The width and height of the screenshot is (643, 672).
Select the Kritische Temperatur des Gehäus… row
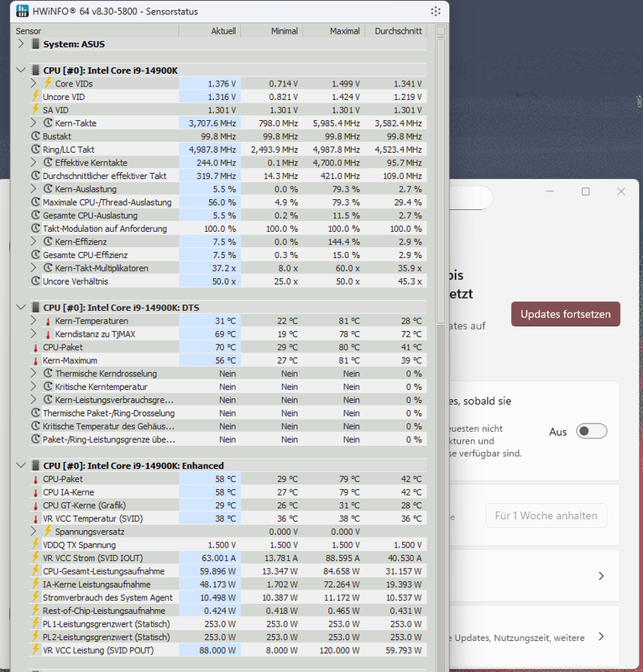(227, 426)
